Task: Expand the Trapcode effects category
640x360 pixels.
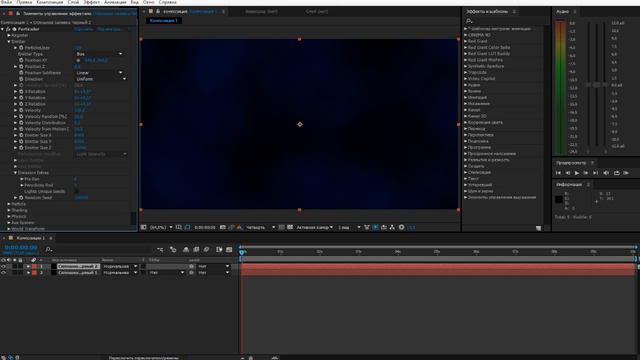Action: pos(465,72)
